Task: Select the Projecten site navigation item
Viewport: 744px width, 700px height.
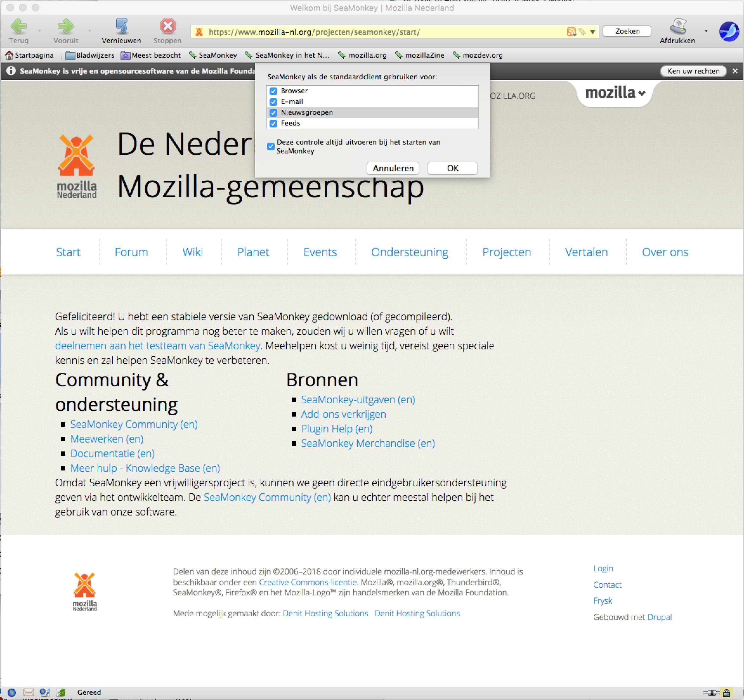Action: 506,252
